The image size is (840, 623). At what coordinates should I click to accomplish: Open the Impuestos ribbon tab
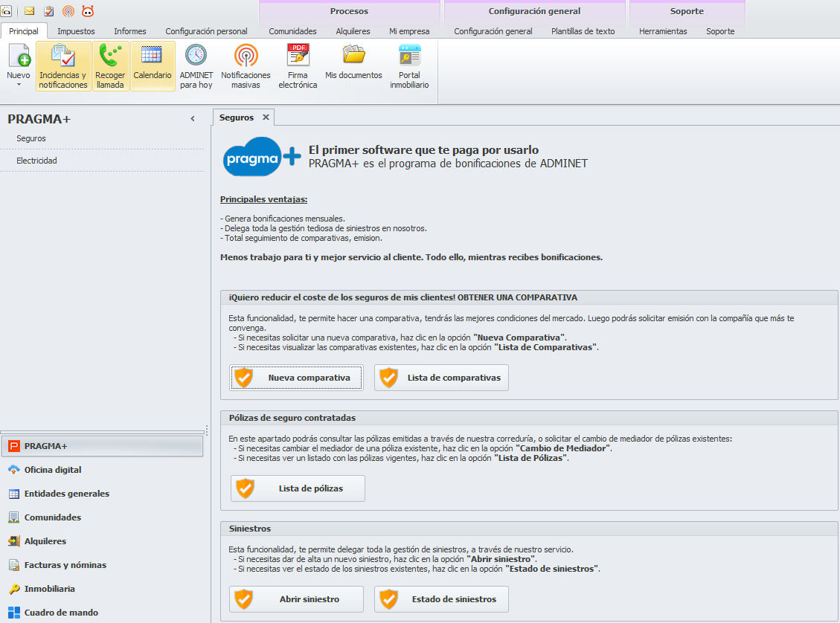click(76, 31)
